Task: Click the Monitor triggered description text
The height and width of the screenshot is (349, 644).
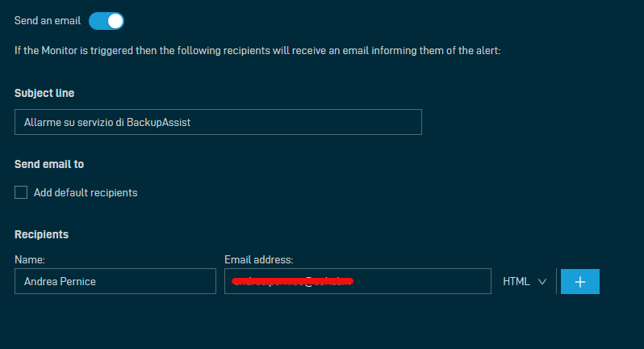Action: [258, 51]
